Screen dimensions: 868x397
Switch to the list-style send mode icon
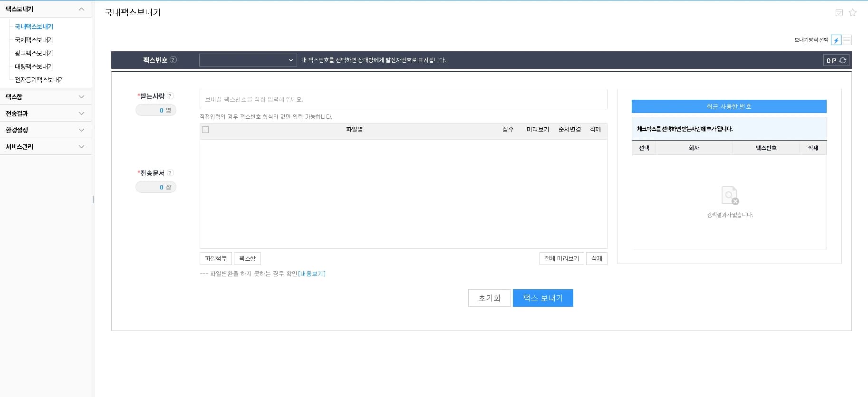(847, 40)
